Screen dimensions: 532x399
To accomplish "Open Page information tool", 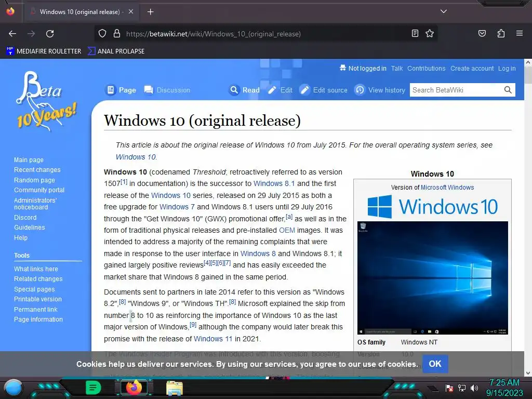I will (x=38, y=320).
